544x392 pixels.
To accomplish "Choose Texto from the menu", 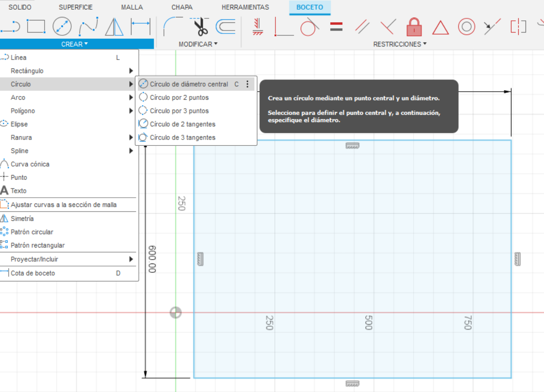I will pos(69,190).
